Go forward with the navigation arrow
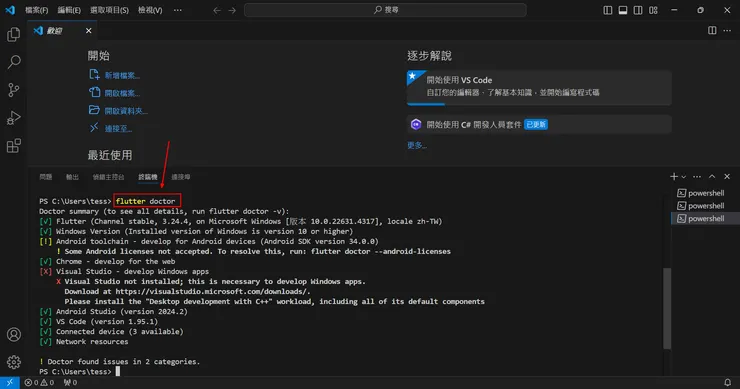The width and height of the screenshot is (740, 389). pos(232,10)
